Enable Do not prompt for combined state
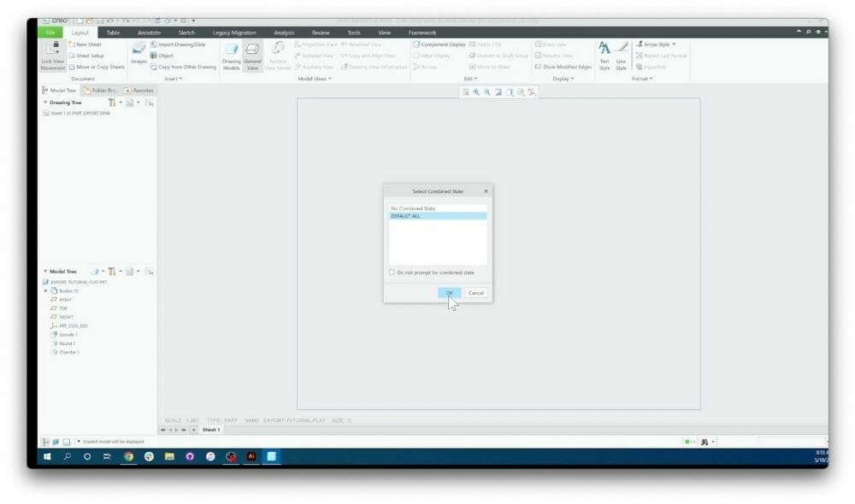Image resolution: width=855 pixels, height=504 pixels. click(391, 272)
